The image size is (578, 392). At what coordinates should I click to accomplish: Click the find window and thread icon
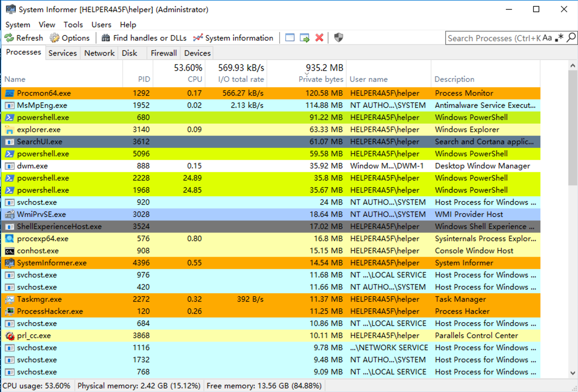coord(304,38)
